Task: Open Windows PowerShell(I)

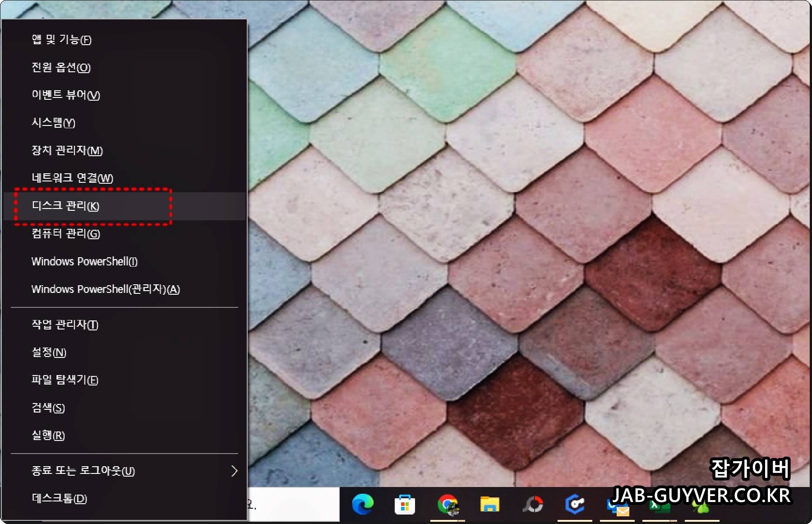Action: pos(125,262)
